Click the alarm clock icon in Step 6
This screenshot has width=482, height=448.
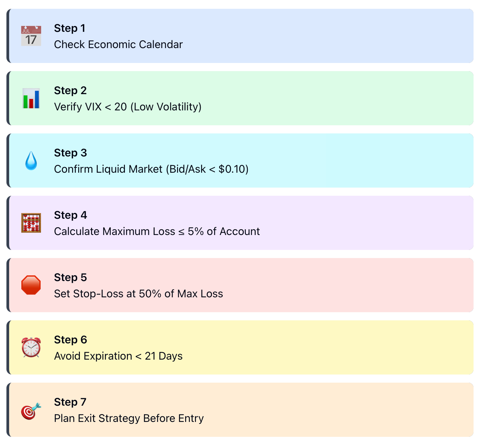click(31, 347)
